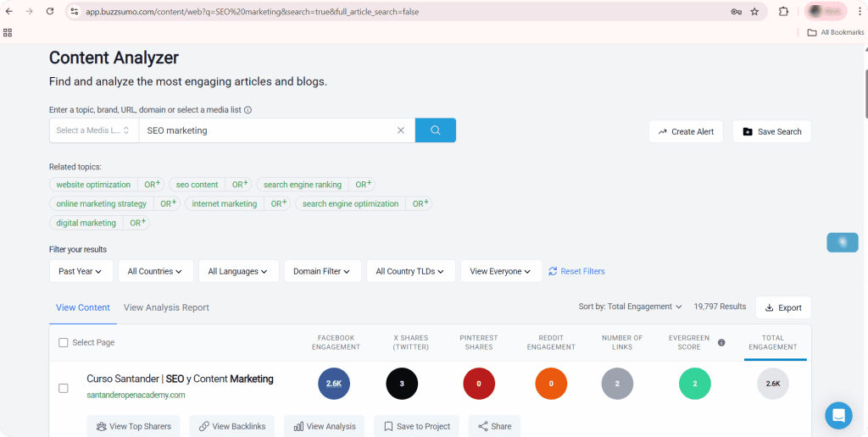Screen dimensions: 868x437
Task: Add search engine optimization with OR+
Action: 420,204
